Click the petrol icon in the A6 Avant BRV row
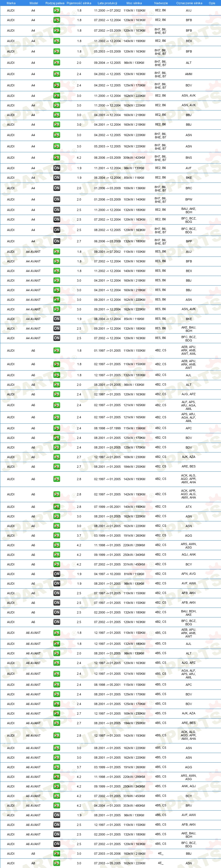Viewport: 221px width, 868px height. (x=57, y=805)
